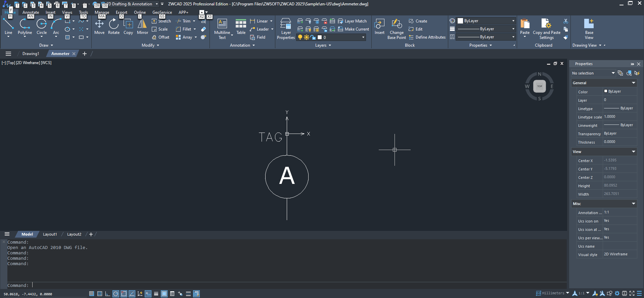
Task: Add a new drawing tab with plus
Action: [x=85, y=54]
